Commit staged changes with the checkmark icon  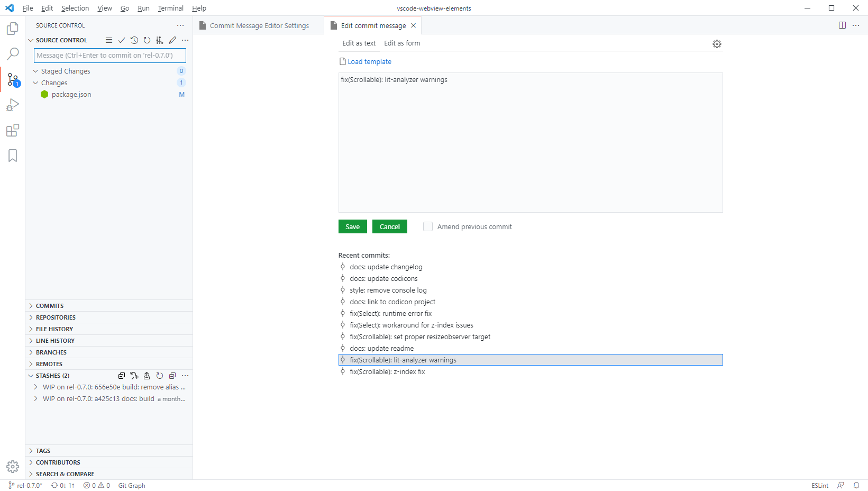click(x=122, y=40)
